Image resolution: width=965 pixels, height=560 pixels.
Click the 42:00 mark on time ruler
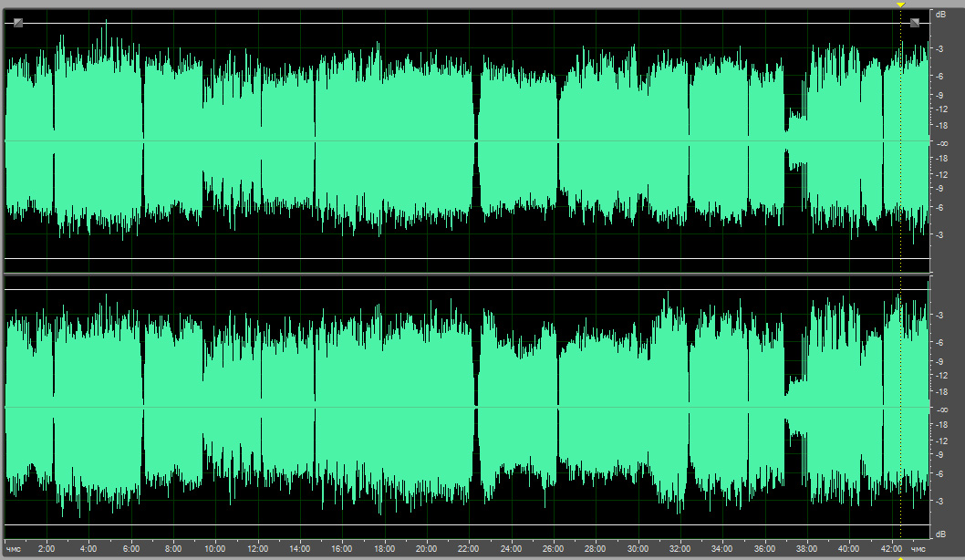[890, 549]
